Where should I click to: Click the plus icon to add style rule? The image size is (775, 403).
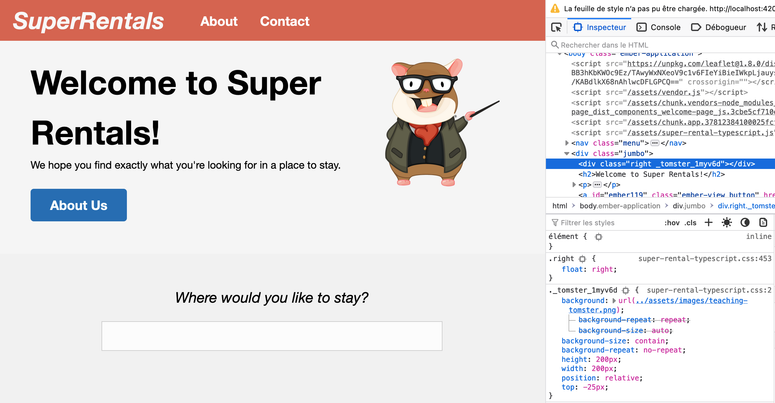(x=708, y=222)
